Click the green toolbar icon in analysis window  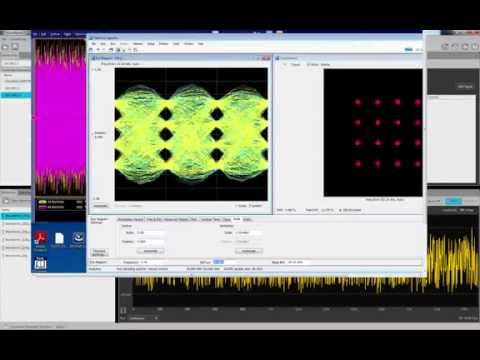coord(124,50)
